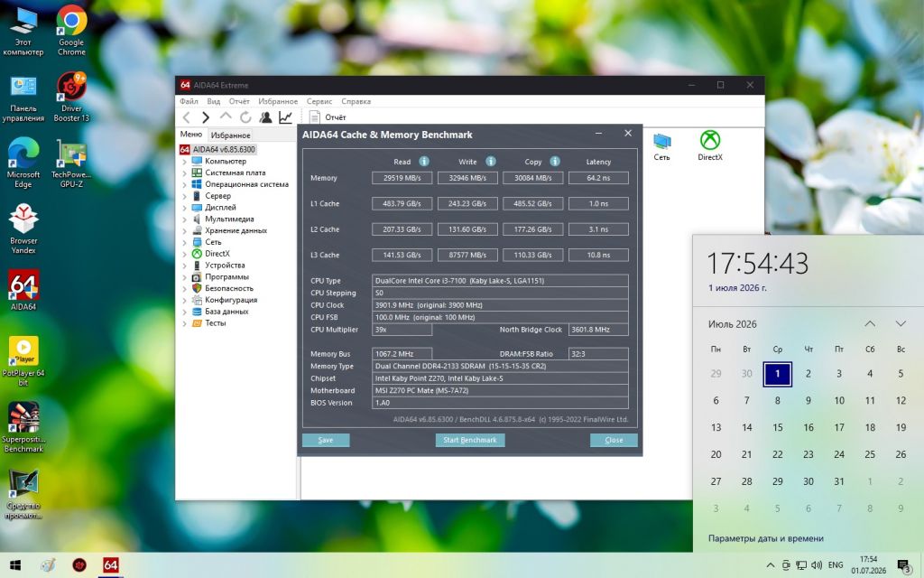Launch PotPlayer 64 bit shortcut
924x578 pixels.
pos(23,361)
